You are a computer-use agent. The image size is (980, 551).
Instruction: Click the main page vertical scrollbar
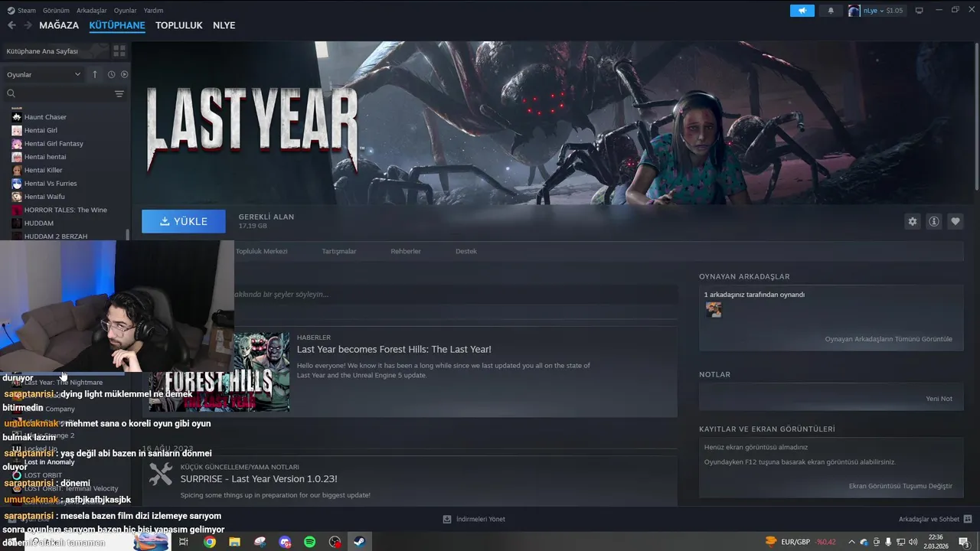tap(976, 115)
